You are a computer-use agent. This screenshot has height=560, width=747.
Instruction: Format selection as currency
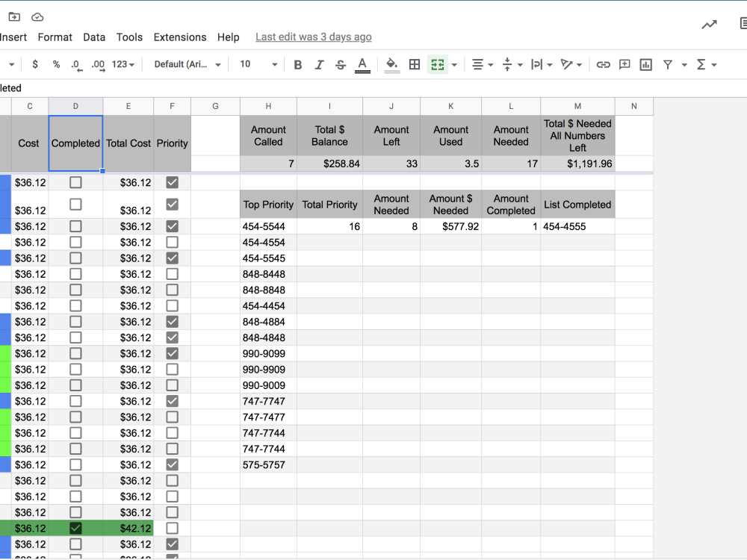click(x=34, y=64)
